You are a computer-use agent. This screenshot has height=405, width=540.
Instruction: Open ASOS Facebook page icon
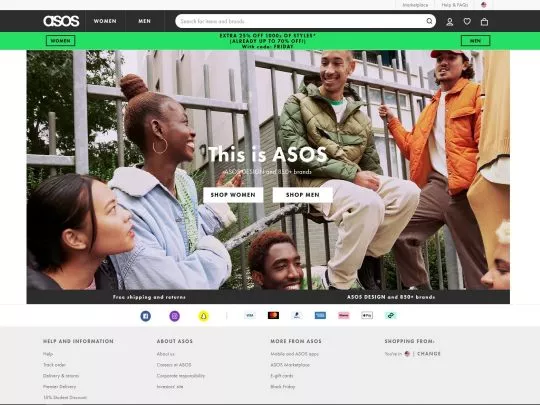tap(145, 316)
